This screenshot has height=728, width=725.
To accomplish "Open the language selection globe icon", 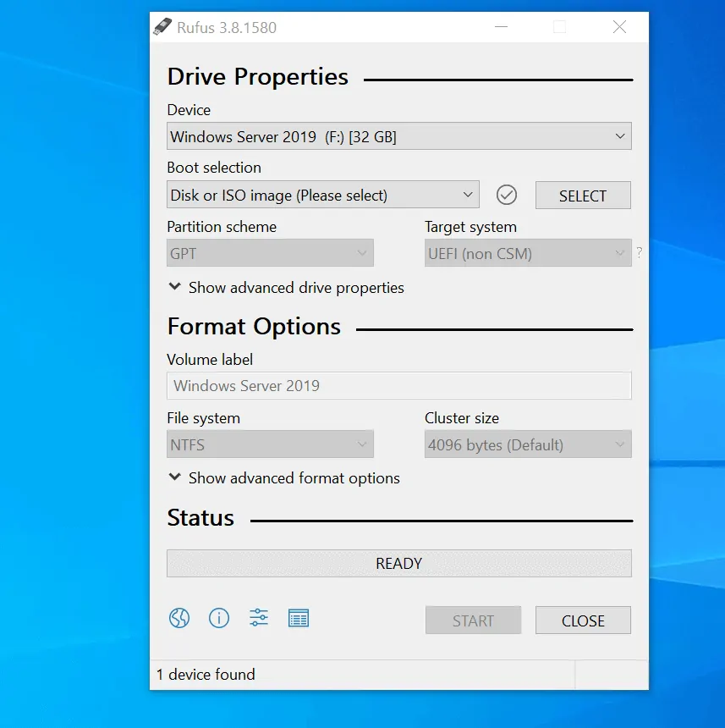I will (x=179, y=618).
